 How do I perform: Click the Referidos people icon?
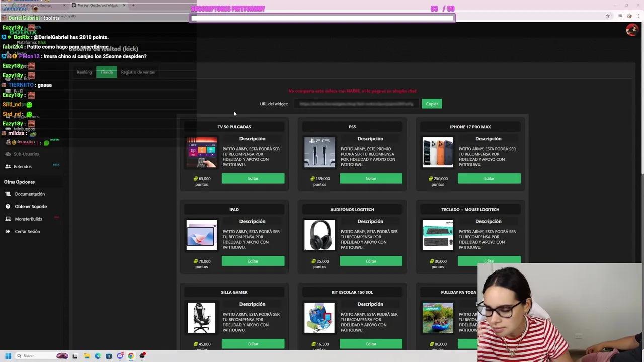pos(8,166)
